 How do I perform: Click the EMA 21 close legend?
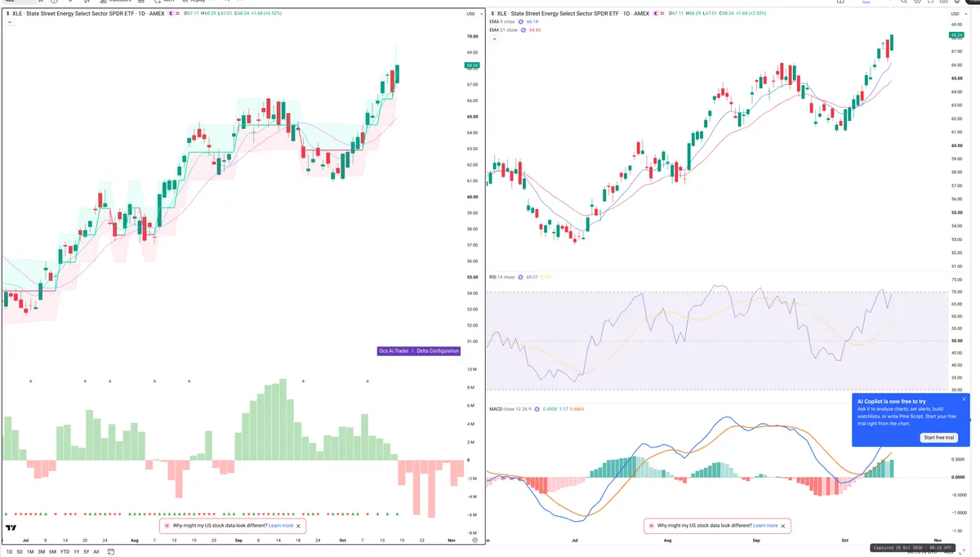tap(504, 30)
